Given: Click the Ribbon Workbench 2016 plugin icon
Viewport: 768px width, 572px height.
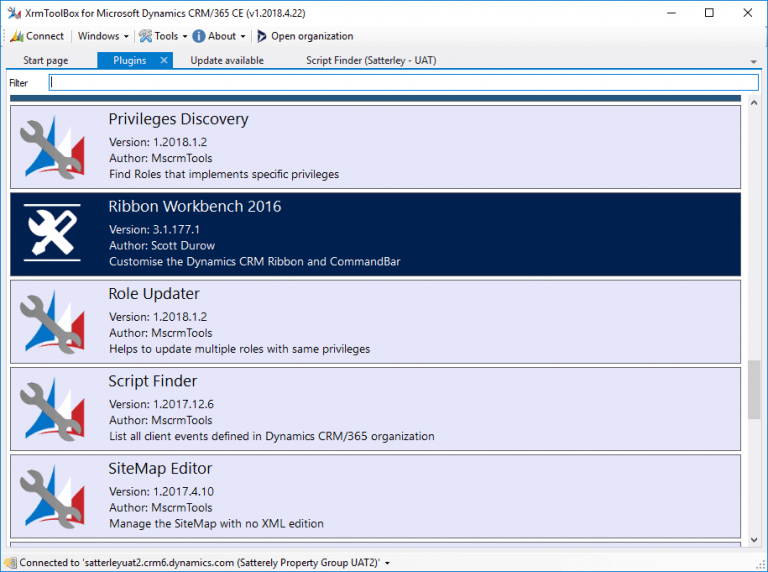Looking at the screenshot, I should click(52, 233).
